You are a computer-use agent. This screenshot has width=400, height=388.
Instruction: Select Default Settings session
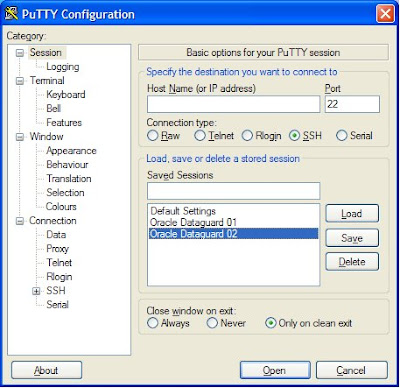233,211
